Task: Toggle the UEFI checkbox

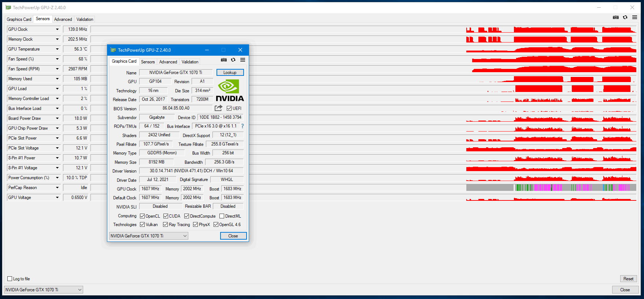Action: [229, 108]
